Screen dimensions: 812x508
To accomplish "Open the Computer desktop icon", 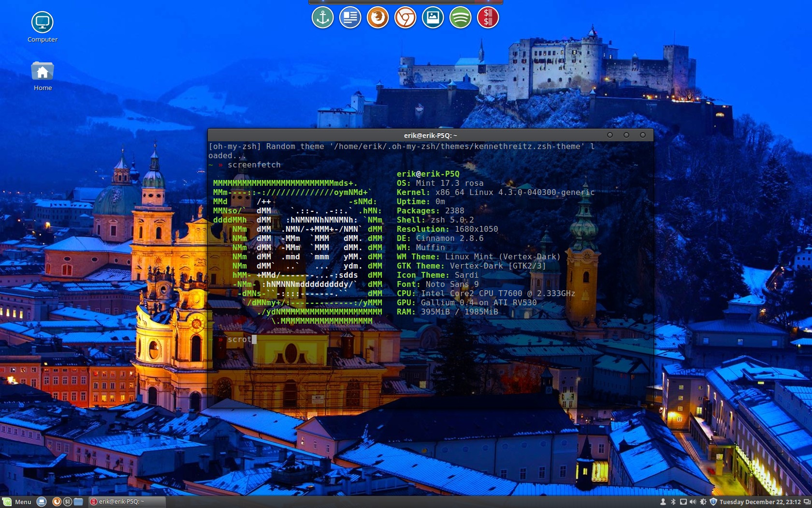I will tap(43, 27).
